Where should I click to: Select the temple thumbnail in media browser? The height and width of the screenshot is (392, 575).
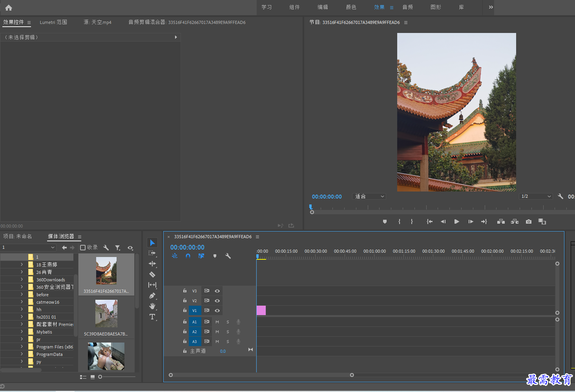point(106,271)
